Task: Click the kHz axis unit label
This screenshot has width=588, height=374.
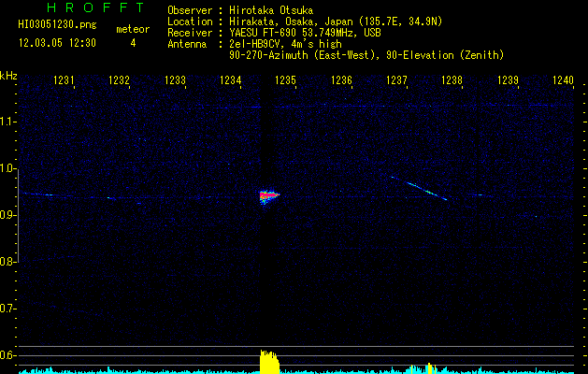Action: 8,76
